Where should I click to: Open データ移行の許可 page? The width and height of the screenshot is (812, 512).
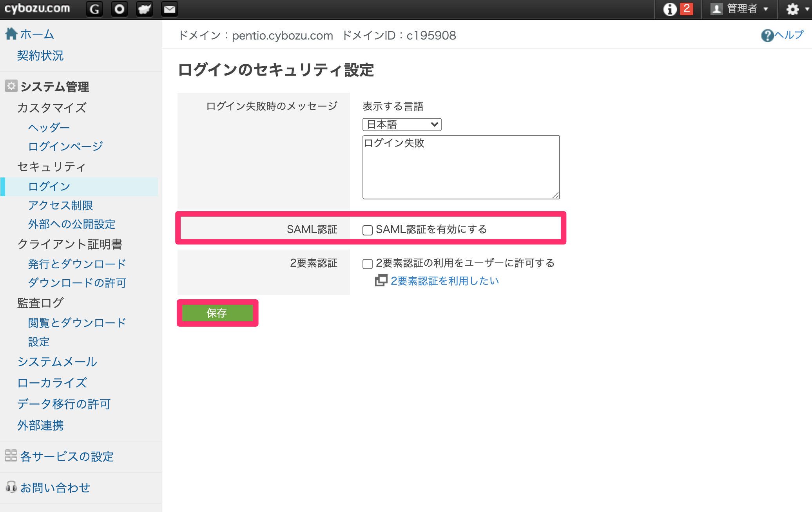pyautogui.click(x=64, y=404)
